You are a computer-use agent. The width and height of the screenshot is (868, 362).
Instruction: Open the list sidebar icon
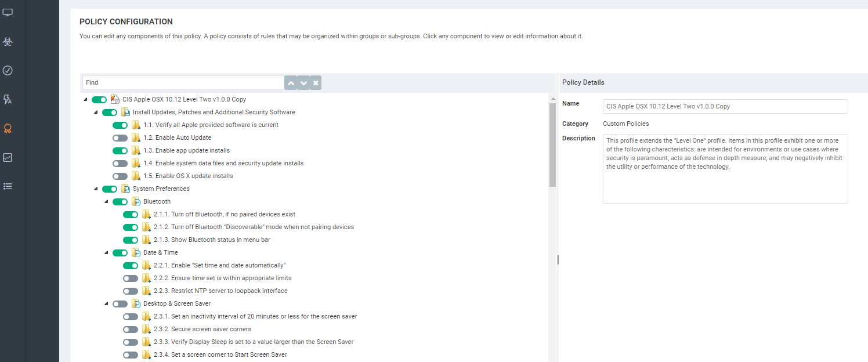(x=8, y=186)
